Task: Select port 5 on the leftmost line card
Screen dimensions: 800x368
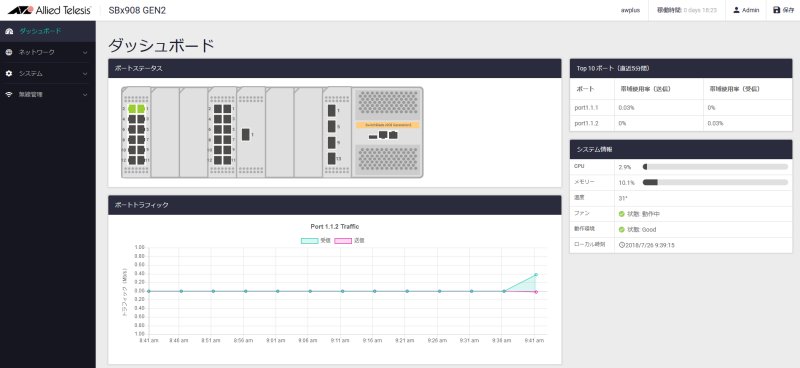Action: pos(141,129)
